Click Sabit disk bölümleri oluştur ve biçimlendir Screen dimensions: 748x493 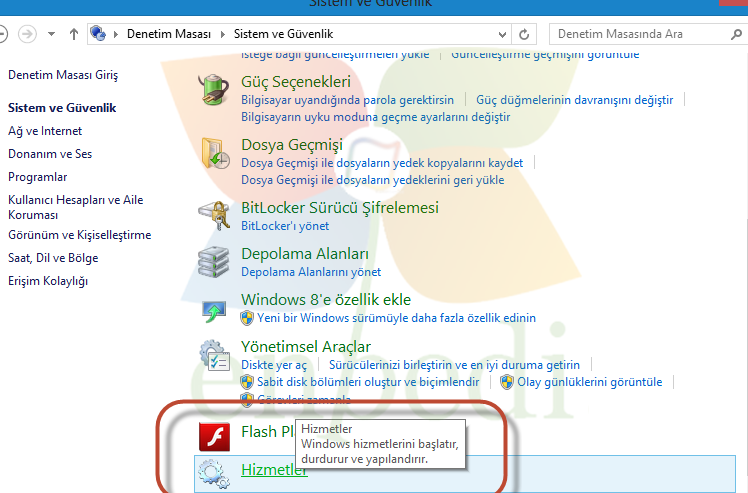point(368,382)
